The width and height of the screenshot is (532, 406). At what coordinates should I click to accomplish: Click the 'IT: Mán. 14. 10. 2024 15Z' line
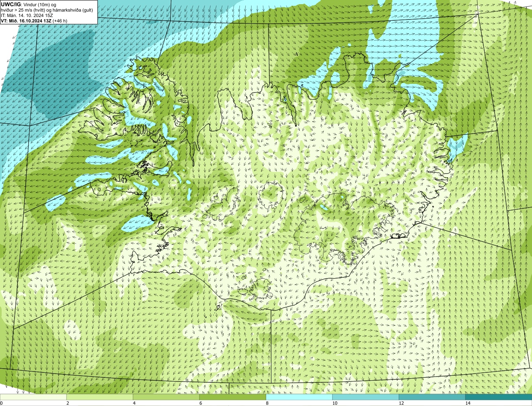27,15
